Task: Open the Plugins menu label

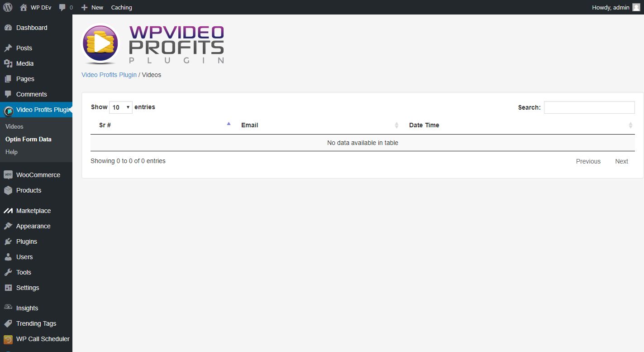Action: [x=27, y=241]
